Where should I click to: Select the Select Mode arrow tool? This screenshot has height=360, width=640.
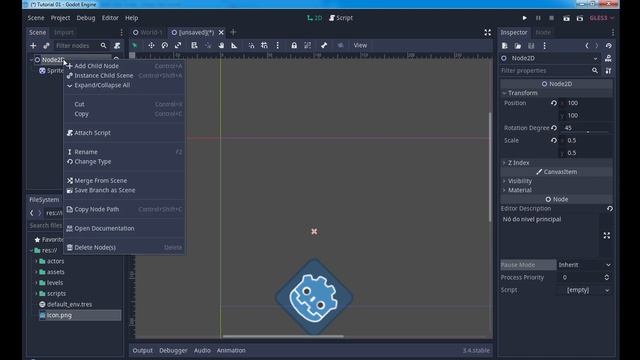(135, 45)
